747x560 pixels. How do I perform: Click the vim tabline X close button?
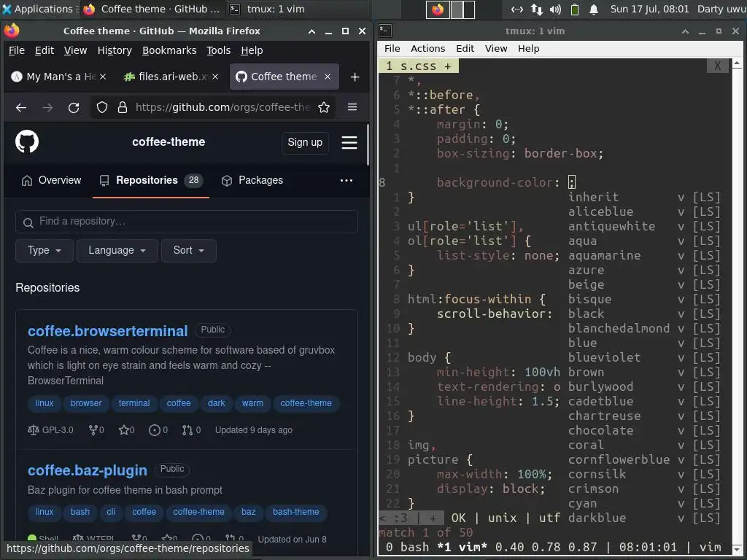click(718, 66)
